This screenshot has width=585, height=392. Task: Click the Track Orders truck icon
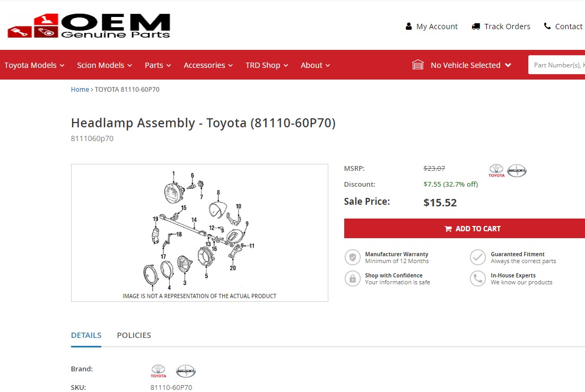(476, 27)
